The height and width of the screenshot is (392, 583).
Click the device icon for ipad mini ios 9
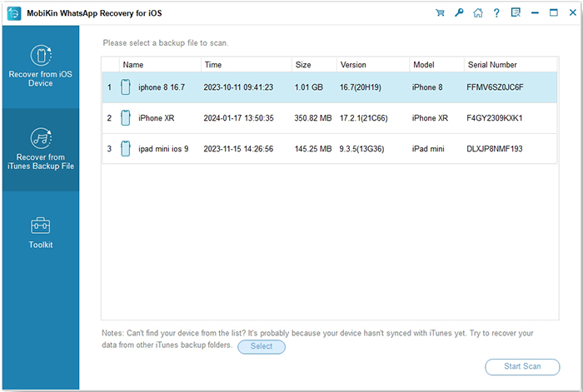point(126,149)
